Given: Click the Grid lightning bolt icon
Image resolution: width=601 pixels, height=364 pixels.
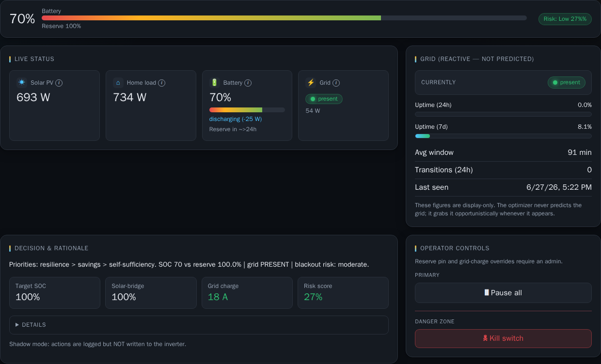Looking at the screenshot, I should tap(311, 83).
